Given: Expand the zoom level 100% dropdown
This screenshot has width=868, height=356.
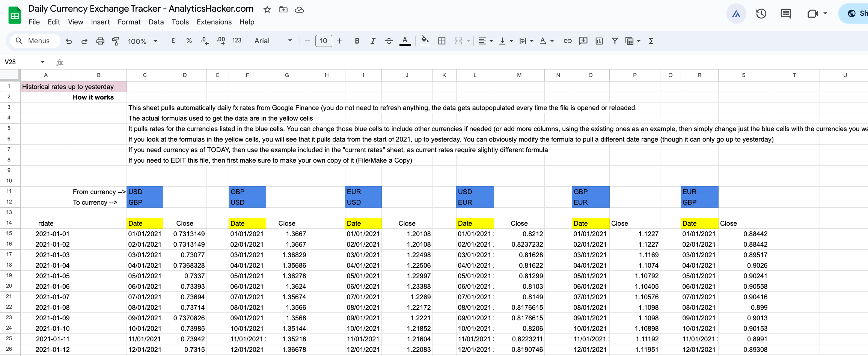Looking at the screenshot, I should click(x=142, y=41).
